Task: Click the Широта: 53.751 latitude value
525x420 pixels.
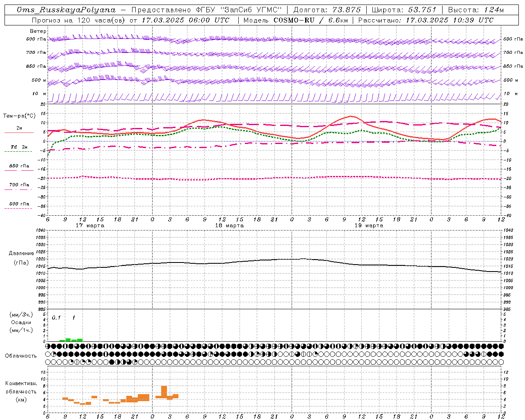Action: click(404, 10)
